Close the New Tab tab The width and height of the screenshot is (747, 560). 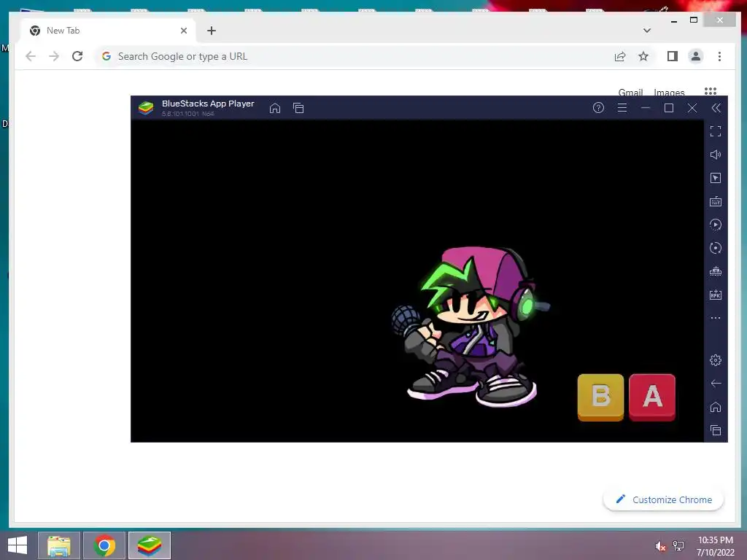(184, 31)
